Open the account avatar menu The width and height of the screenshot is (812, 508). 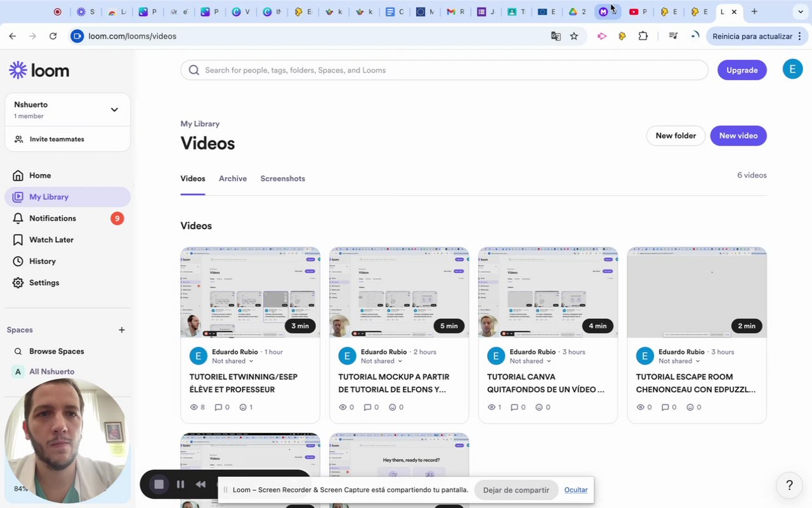pyautogui.click(x=792, y=69)
